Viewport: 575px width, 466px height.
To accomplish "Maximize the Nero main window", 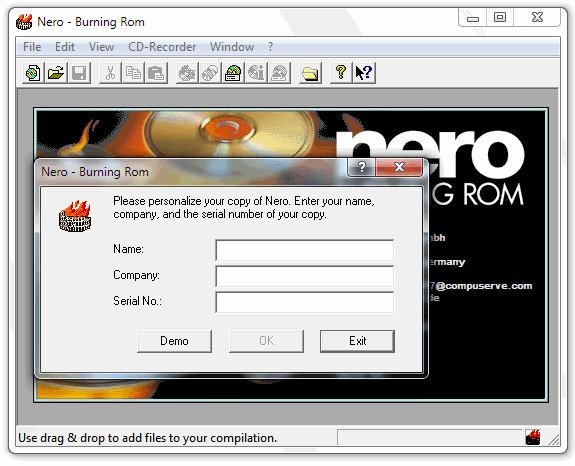I will click(500, 18).
